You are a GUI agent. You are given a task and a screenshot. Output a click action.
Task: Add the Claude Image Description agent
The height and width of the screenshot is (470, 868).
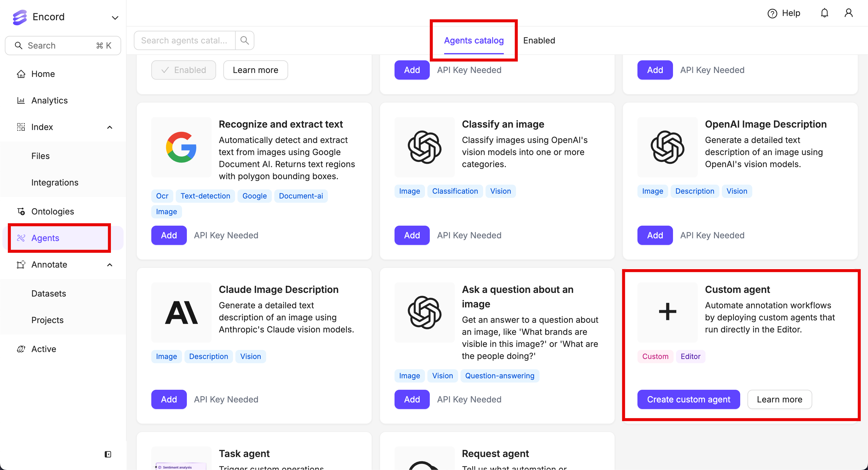pos(169,399)
